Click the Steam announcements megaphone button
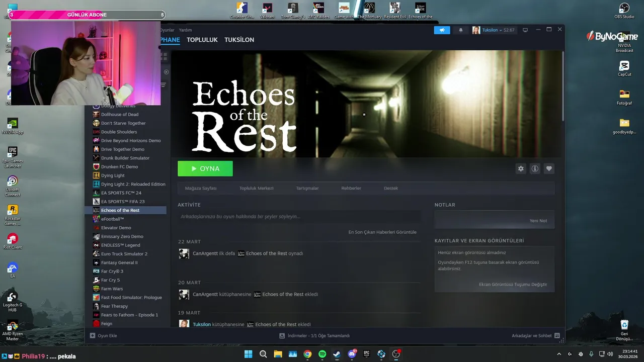The height and width of the screenshot is (362, 644). 442,30
